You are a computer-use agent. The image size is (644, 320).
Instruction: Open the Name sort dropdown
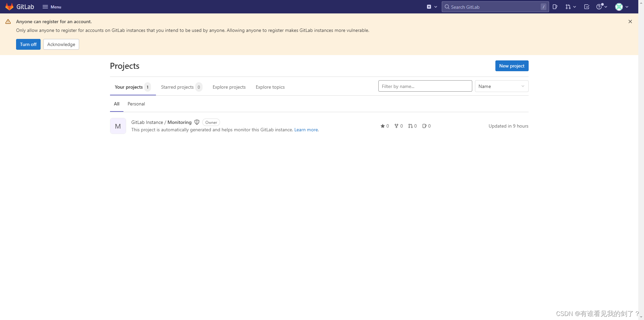[501, 86]
